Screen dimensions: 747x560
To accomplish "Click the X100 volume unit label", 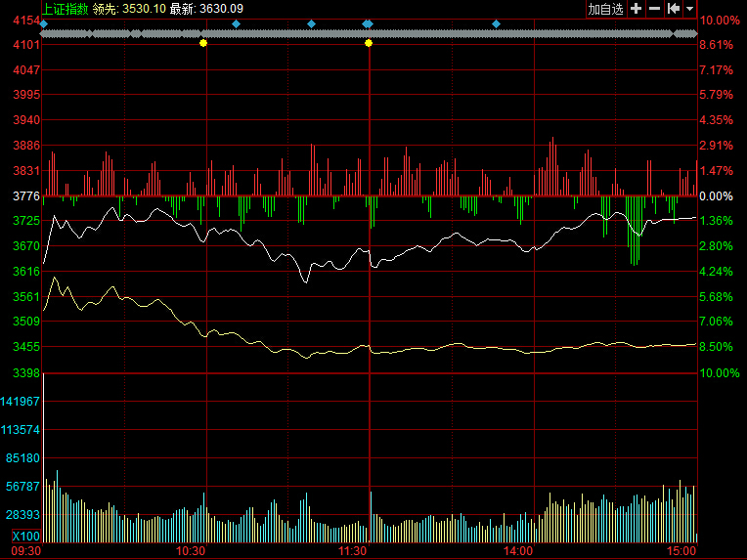I will (25, 537).
